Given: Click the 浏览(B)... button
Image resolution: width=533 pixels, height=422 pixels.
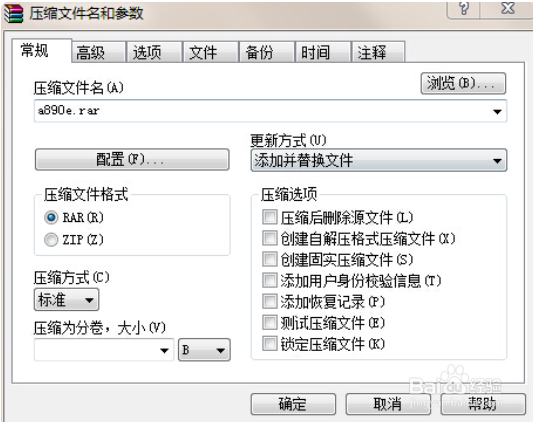Looking at the screenshot, I should coord(463,83).
